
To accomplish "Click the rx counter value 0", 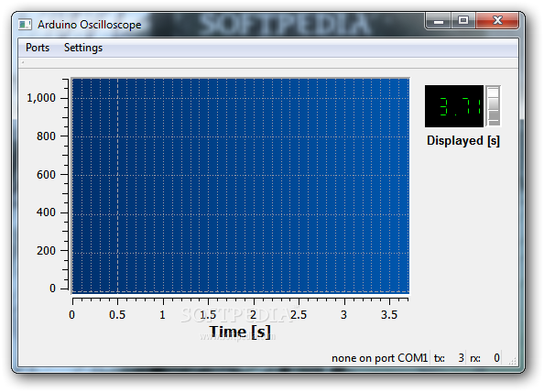I will pyautogui.click(x=496, y=358).
